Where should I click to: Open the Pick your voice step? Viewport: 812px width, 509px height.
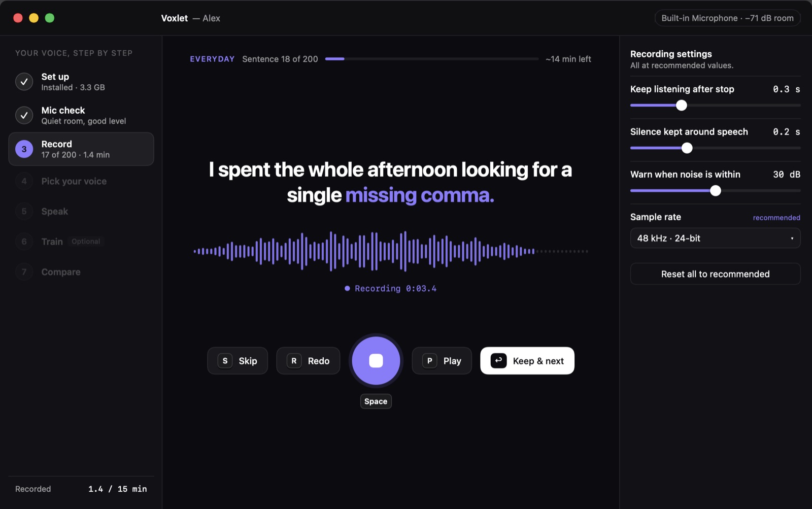tap(81, 181)
